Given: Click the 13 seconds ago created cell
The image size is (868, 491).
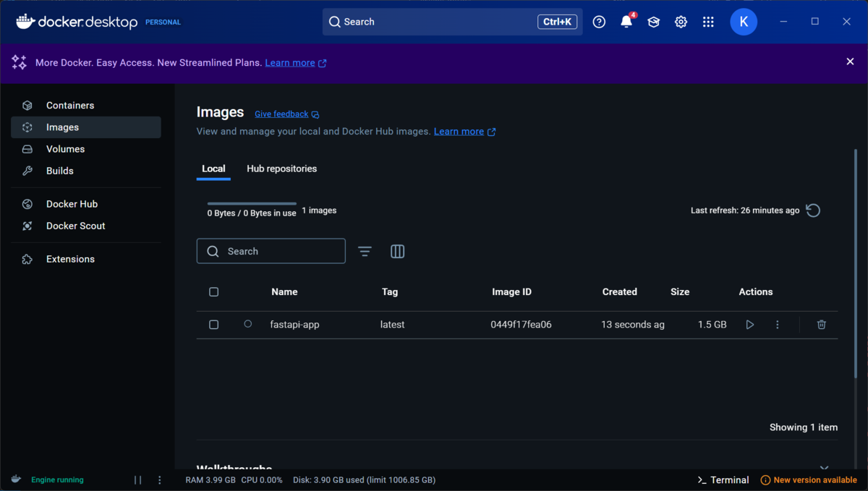Looking at the screenshot, I should point(633,325).
